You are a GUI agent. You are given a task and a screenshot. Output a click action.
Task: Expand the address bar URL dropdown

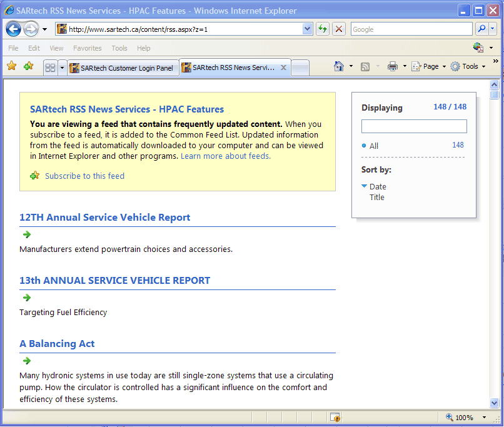coord(307,29)
